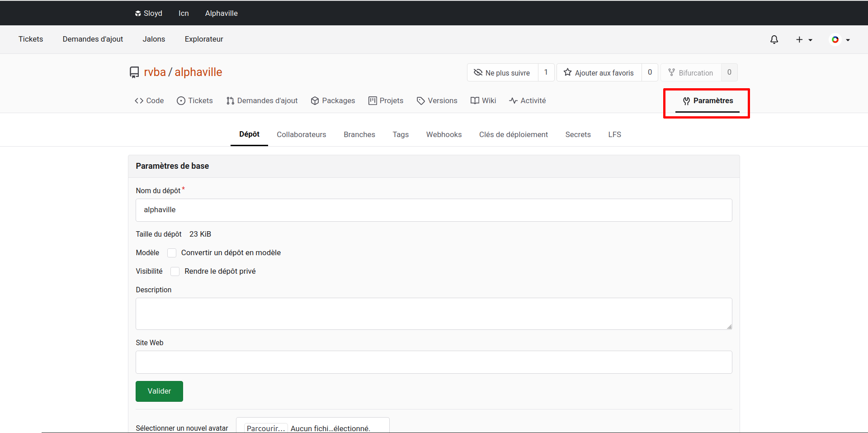
Task: Open the Code tab
Action: 149,100
